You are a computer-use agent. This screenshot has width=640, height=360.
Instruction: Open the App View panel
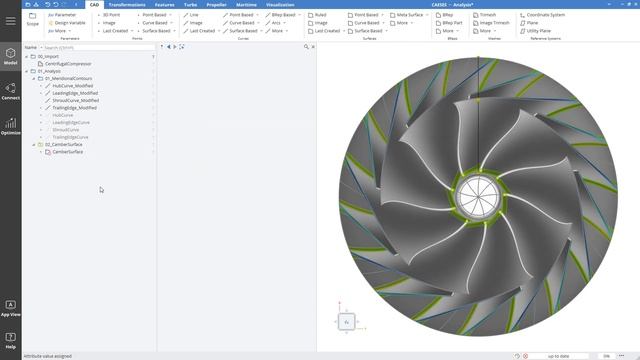(11, 308)
